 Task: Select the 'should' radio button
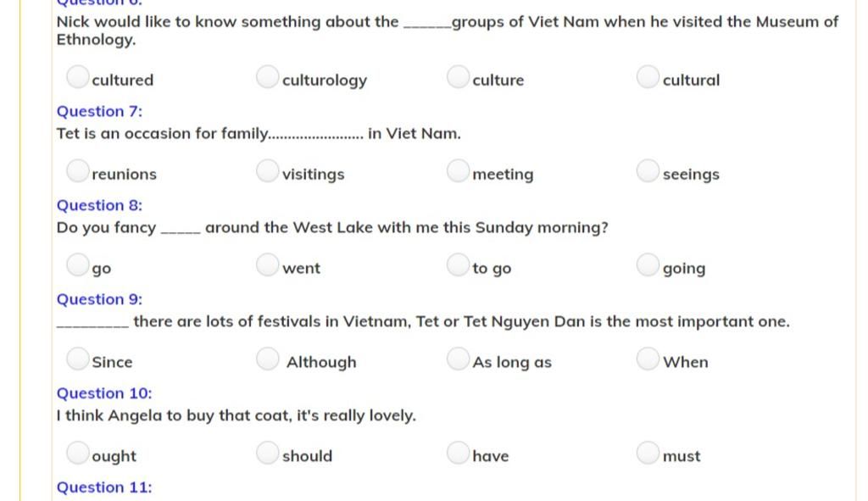[x=267, y=453]
